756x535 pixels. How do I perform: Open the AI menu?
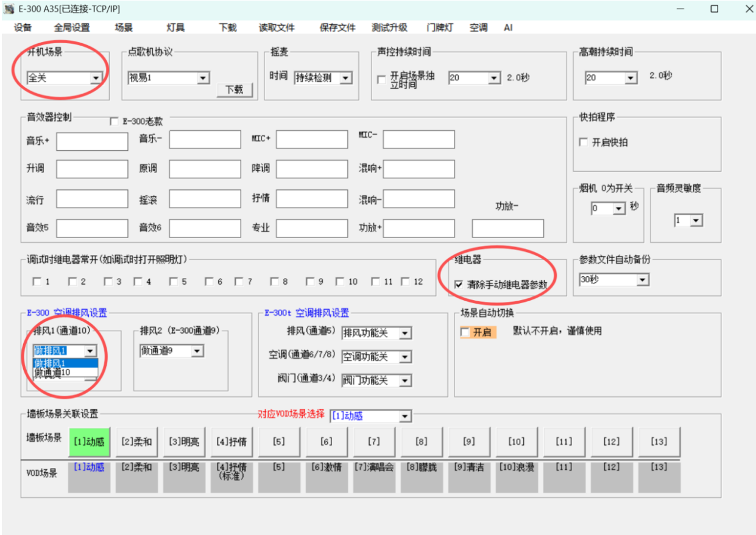tap(508, 27)
